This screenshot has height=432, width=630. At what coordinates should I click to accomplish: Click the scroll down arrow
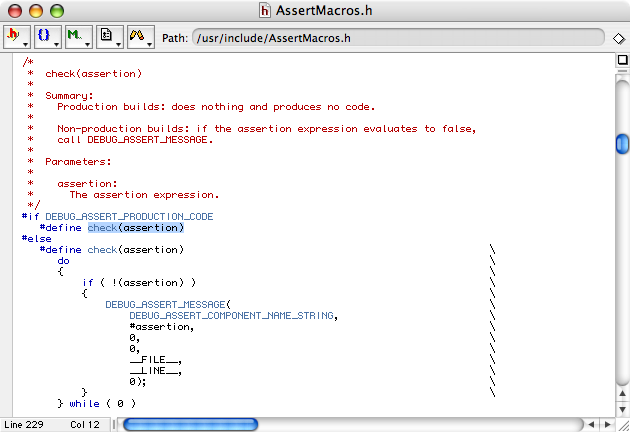click(622, 409)
